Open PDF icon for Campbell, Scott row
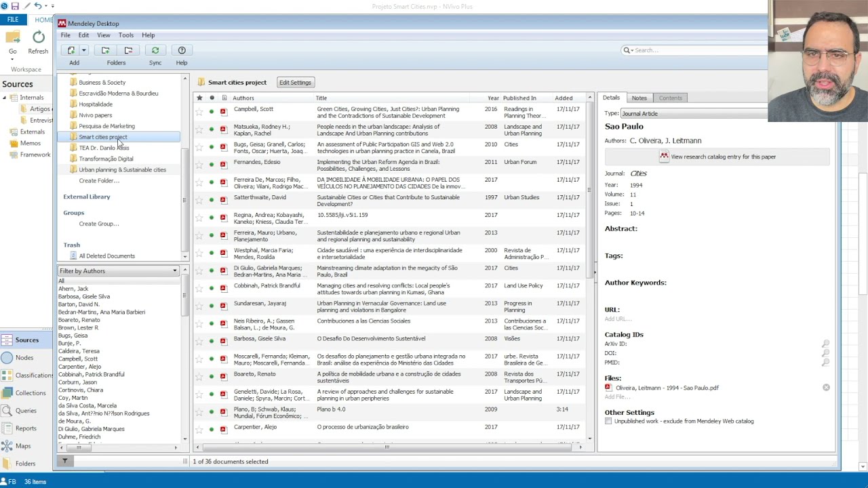Image resolution: width=868 pixels, height=488 pixels. coord(223,111)
